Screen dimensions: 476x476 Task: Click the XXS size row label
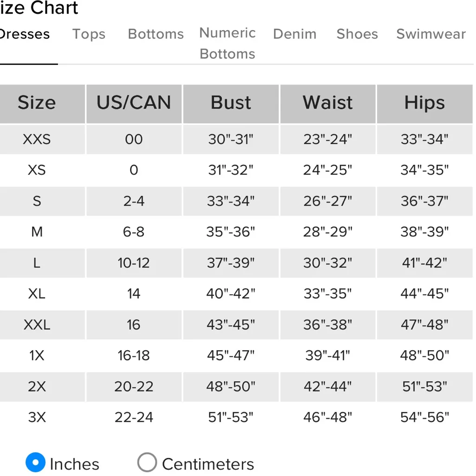click(x=37, y=139)
